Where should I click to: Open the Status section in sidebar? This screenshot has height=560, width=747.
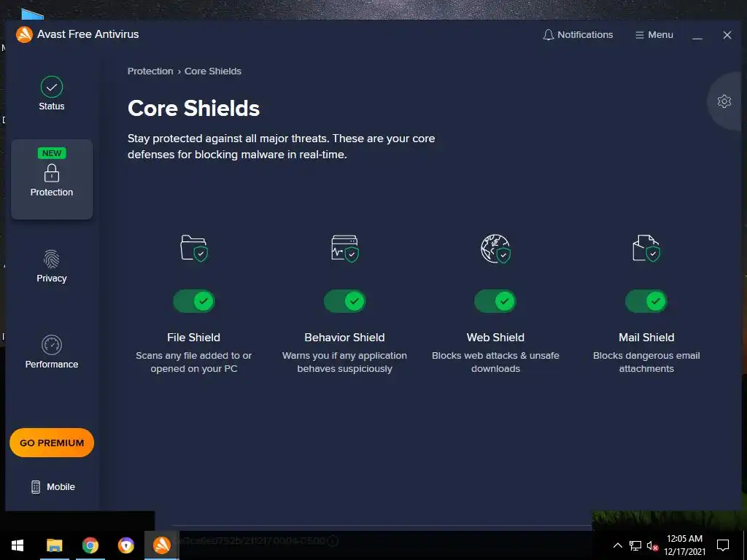(52, 94)
